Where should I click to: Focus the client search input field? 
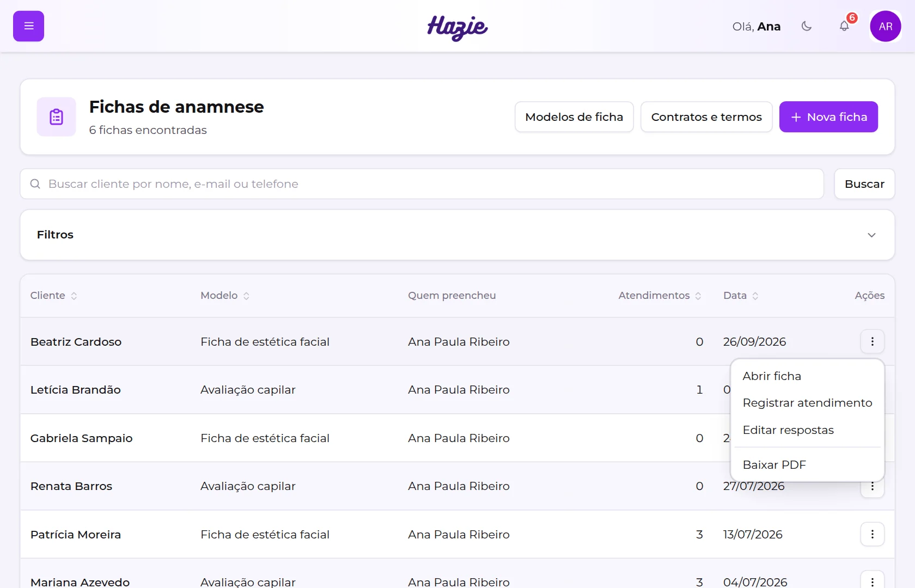422,184
